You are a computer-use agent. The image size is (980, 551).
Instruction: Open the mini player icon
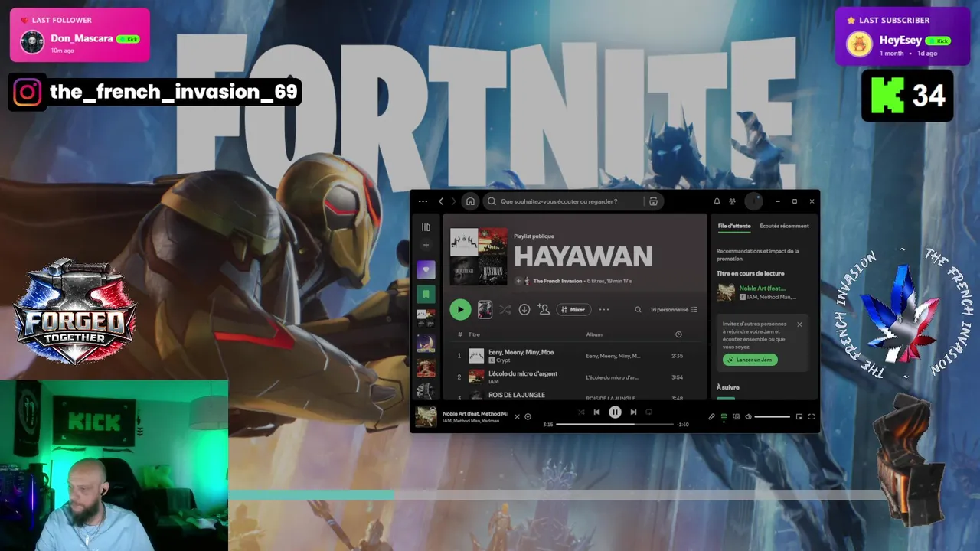(799, 416)
